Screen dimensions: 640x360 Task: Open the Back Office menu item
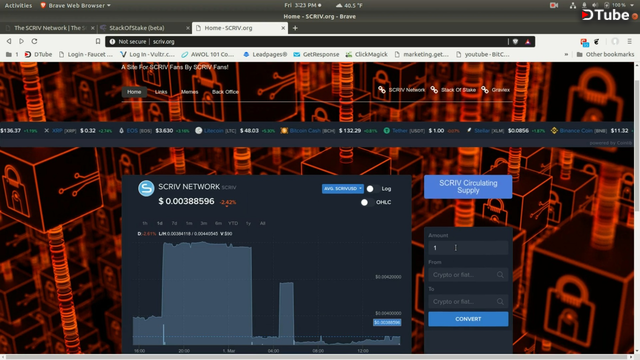pos(225,92)
